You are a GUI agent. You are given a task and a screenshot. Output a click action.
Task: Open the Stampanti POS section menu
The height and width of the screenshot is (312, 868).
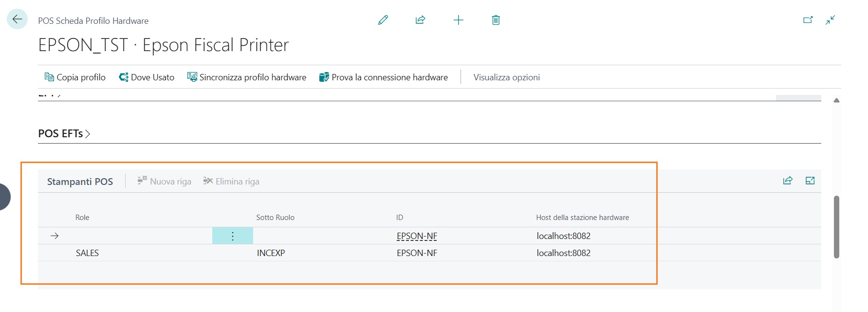point(80,182)
